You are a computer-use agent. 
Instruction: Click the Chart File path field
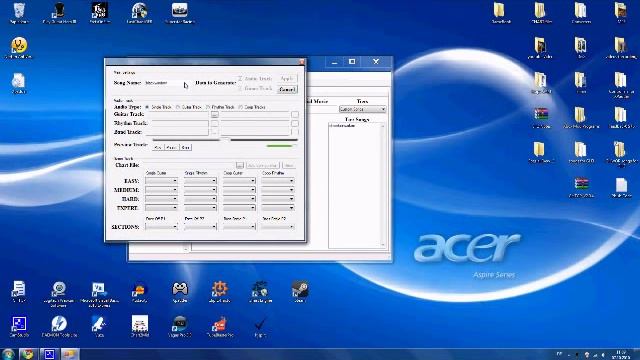point(189,165)
